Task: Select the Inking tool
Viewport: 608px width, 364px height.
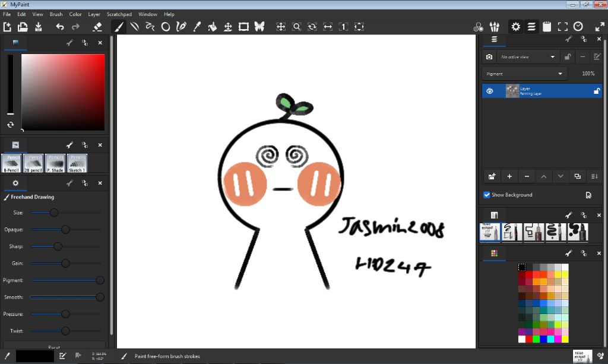Action: (x=181, y=27)
